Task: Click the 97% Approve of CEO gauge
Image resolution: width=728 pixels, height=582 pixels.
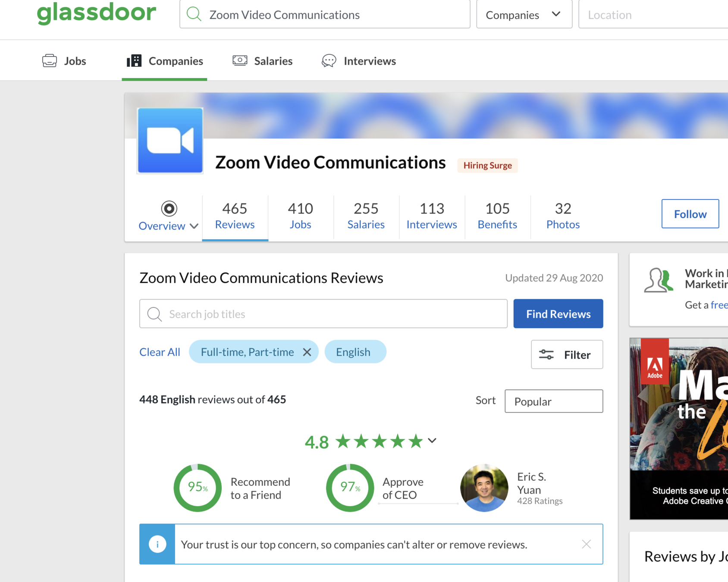Action: coord(350,488)
